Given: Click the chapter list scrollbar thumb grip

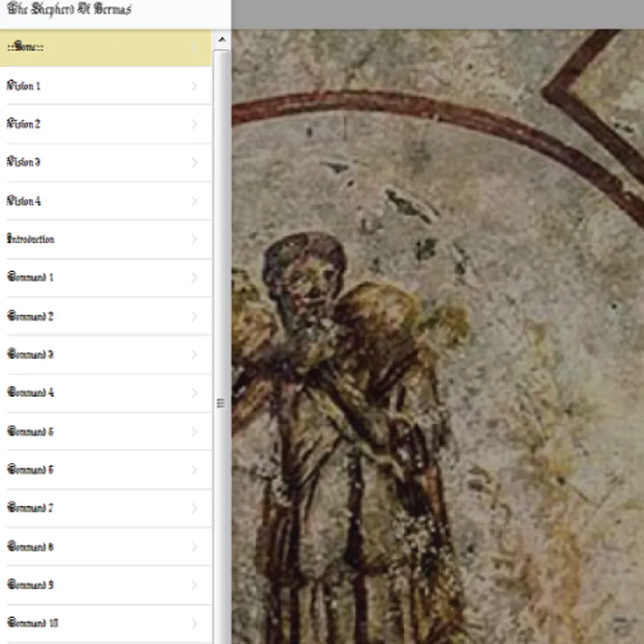Looking at the screenshot, I should point(221,404).
